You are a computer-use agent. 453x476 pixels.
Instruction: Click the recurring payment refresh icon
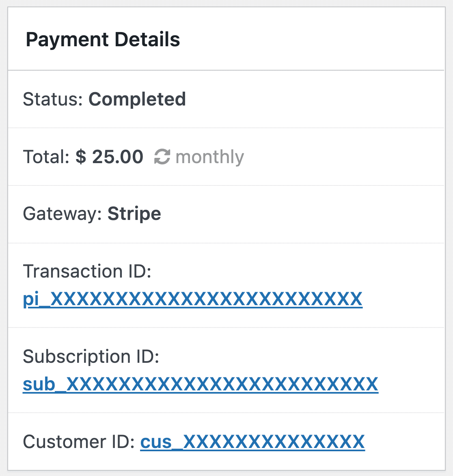[x=162, y=157]
